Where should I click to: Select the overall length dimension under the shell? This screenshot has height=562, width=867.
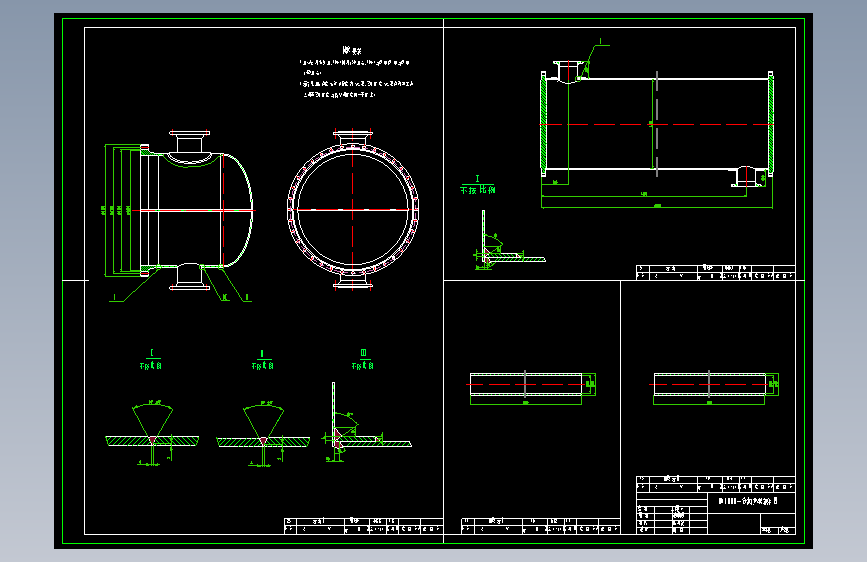point(657,207)
